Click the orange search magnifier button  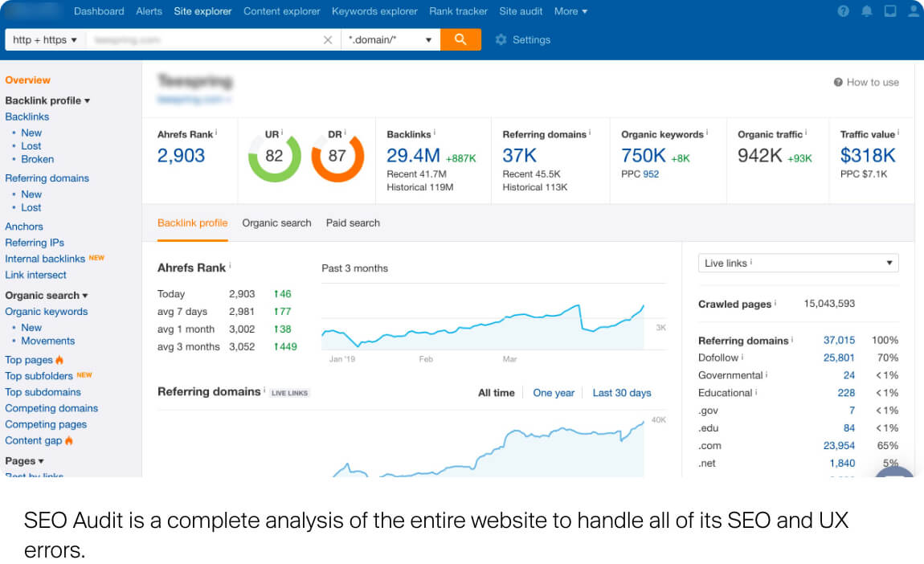[460, 39]
